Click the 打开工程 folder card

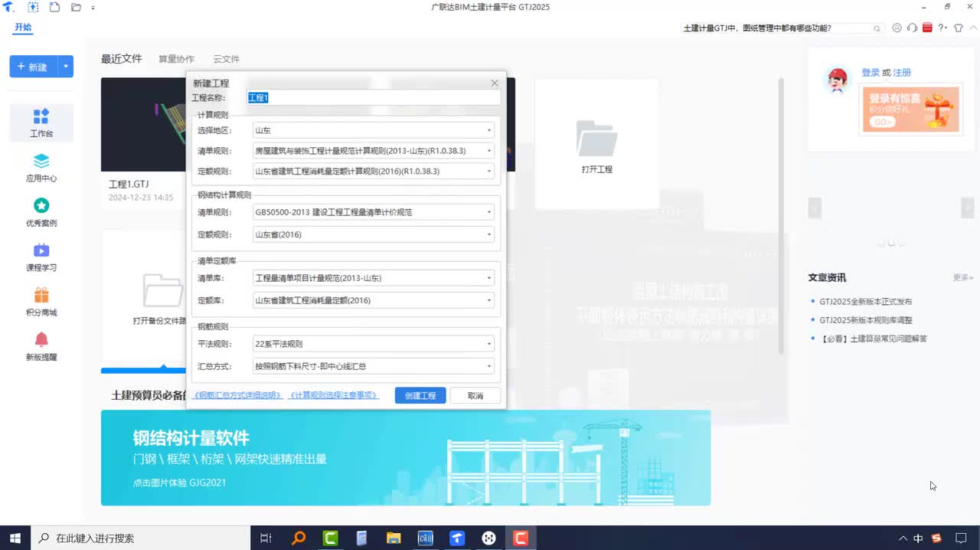point(596,143)
